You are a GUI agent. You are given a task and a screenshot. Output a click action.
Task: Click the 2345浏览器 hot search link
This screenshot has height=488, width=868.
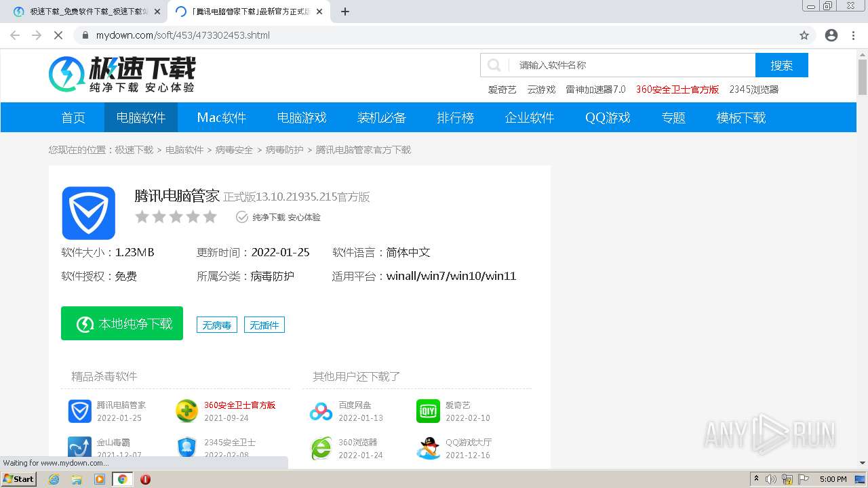coord(754,89)
